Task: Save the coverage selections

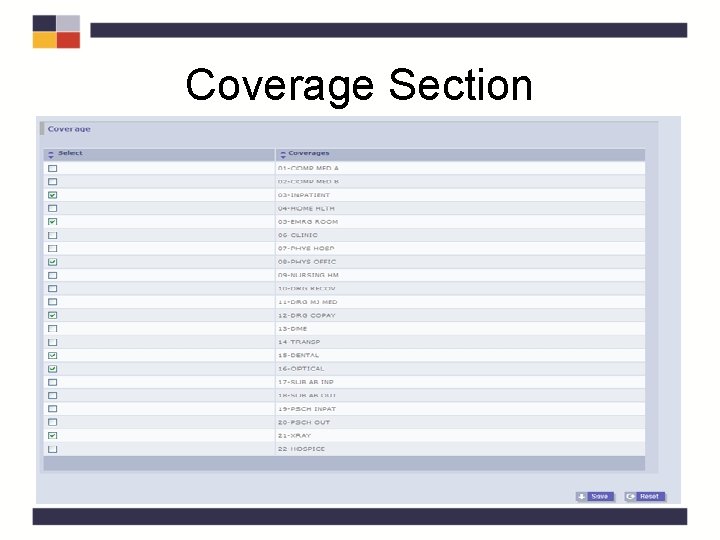Action: click(595, 496)
